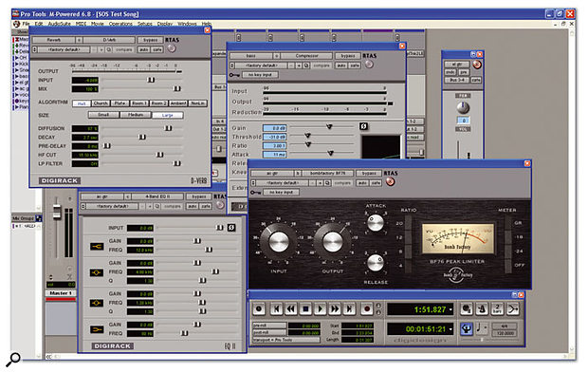Set D-Verb size to Small
Image resolution: width=588 pixels, height=373 pixels.
pos(103,115)
